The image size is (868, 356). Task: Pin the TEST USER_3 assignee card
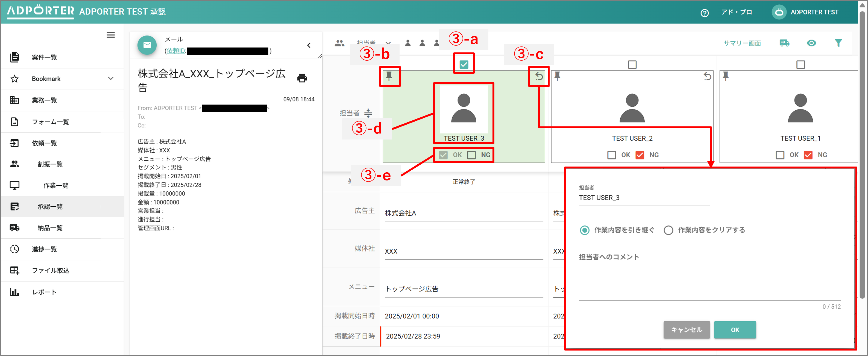point(390,77)
